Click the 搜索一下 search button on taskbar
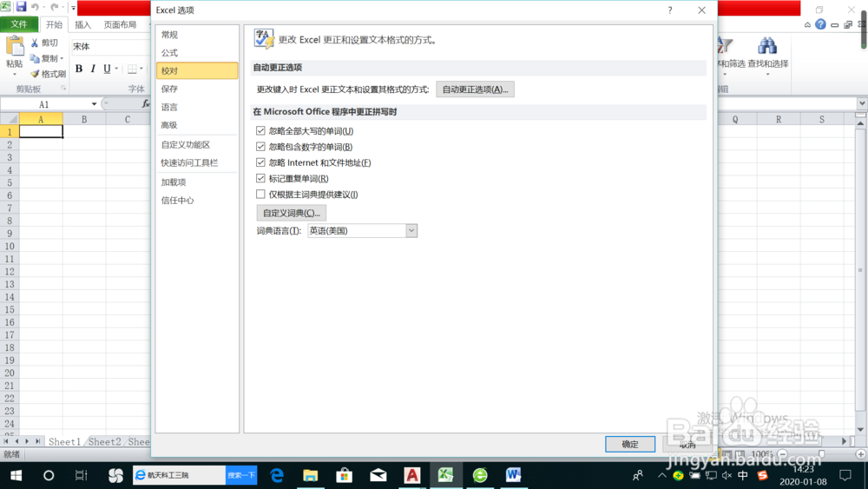 click(240, 475)
